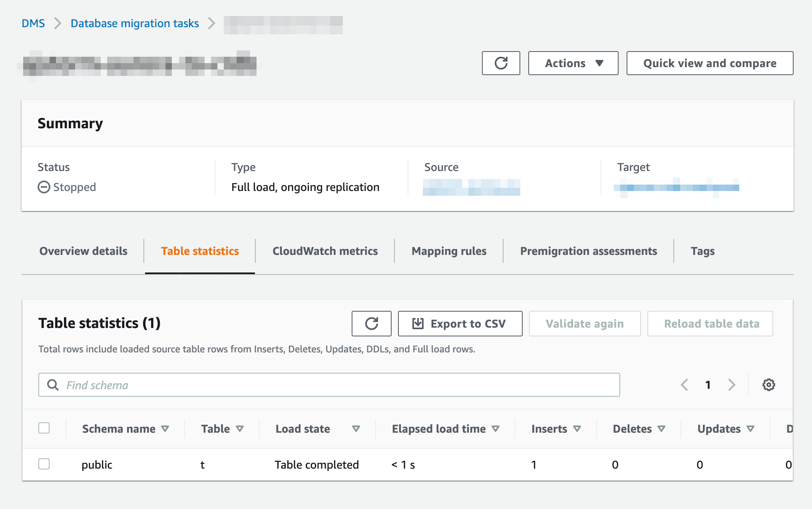Check the checkbox for the public schema row
Viewport: 812px width, 509px height.
[x=44, y=464]
